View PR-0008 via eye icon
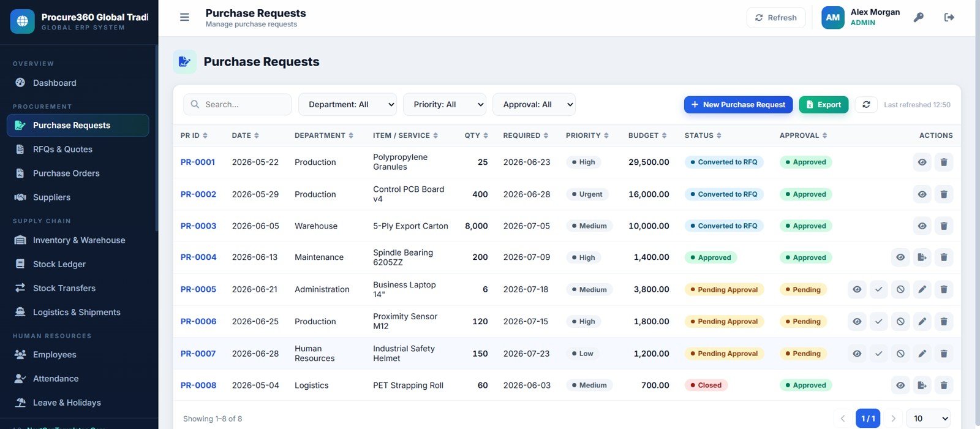The height and width of the screenshot is (429, 980). point(900,385)
